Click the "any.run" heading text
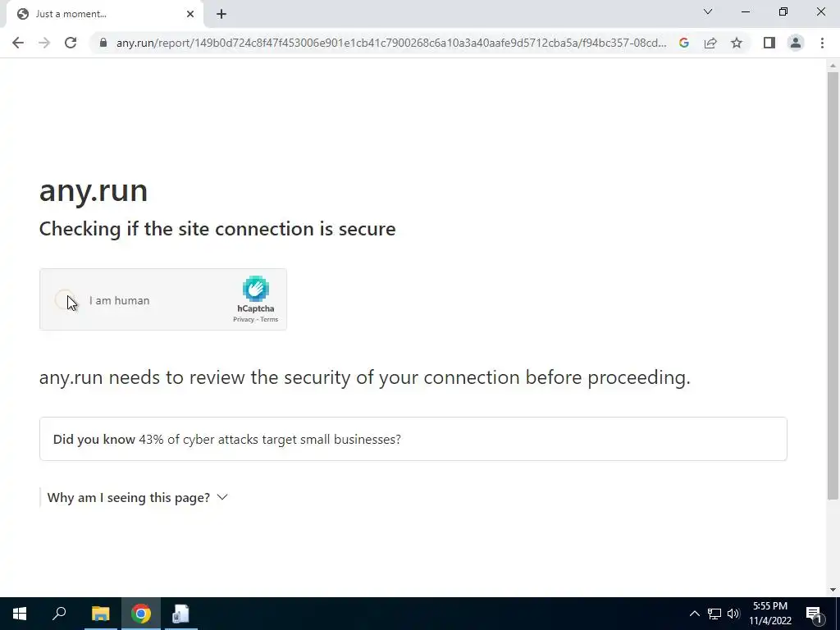 pyautogui.click(x=94, y=190)
